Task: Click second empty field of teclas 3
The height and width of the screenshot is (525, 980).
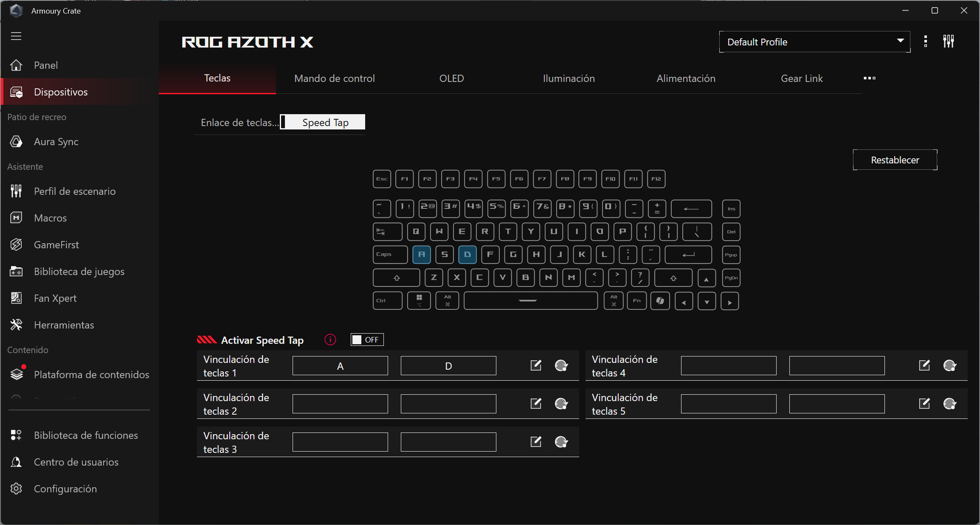Action: (x=448, y=442)
